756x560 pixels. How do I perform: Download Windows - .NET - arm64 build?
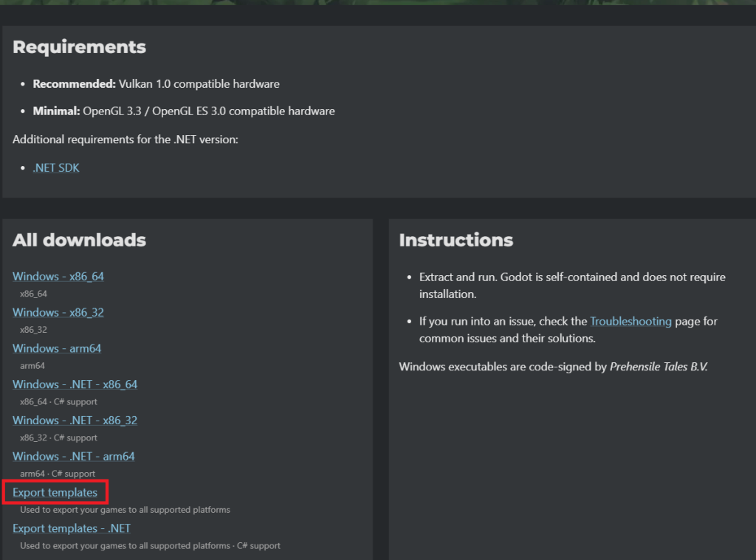pyautogui.click(x=73, y=456)
